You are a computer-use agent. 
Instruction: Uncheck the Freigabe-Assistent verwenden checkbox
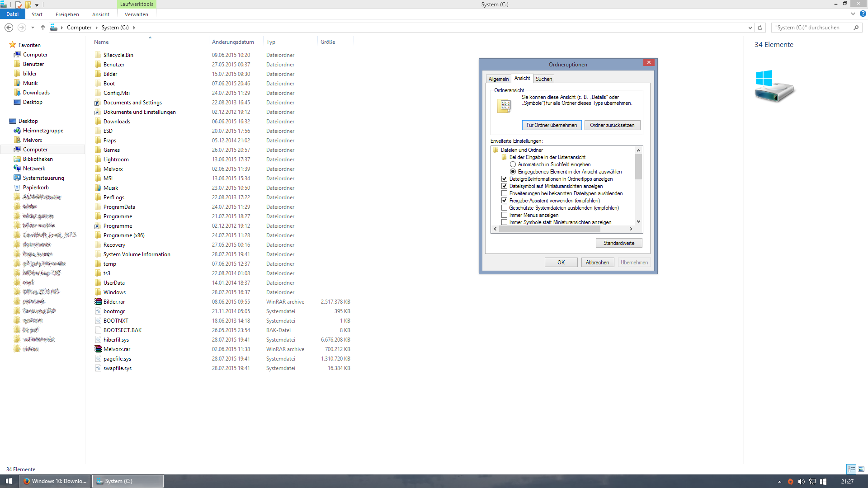click(x=504, y=201)
